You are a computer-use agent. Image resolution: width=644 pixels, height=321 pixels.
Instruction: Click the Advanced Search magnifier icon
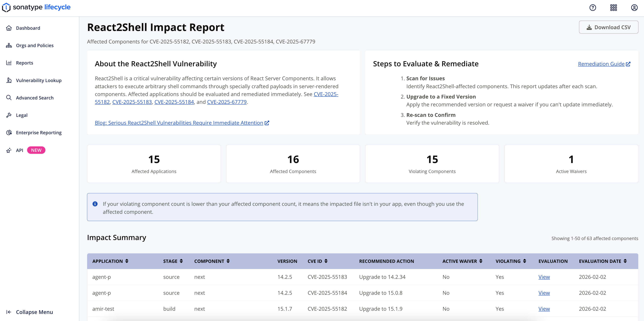coord(9,98)
